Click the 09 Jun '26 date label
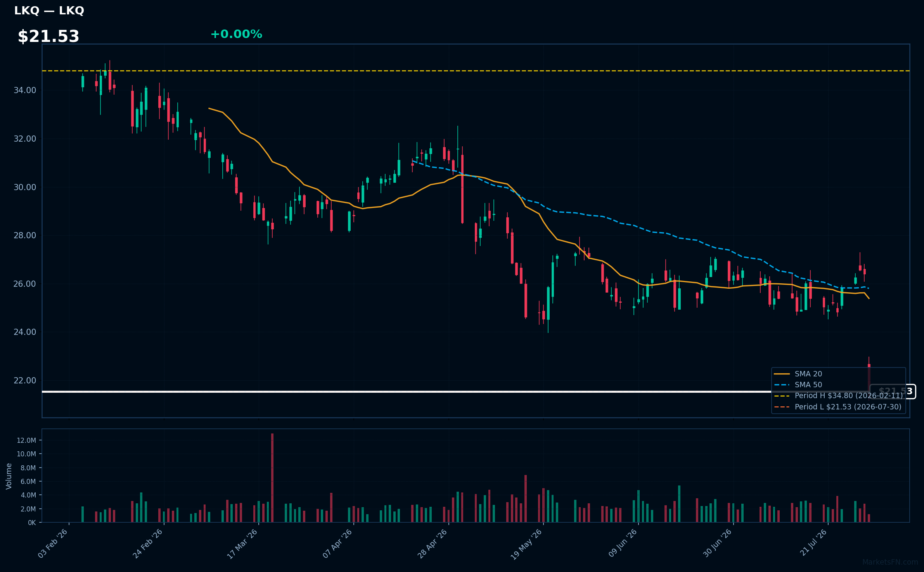Screen dimensions: 924x572 click(623, 543)
